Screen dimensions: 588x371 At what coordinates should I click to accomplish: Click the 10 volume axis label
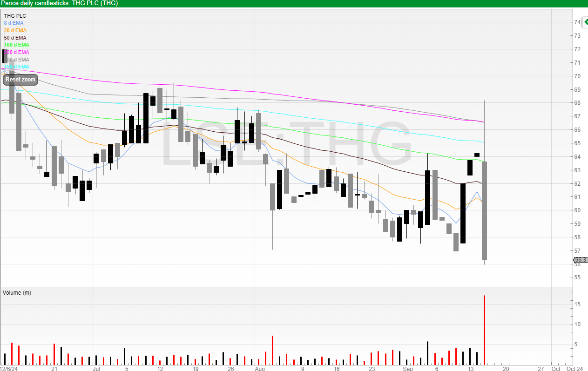576,324
